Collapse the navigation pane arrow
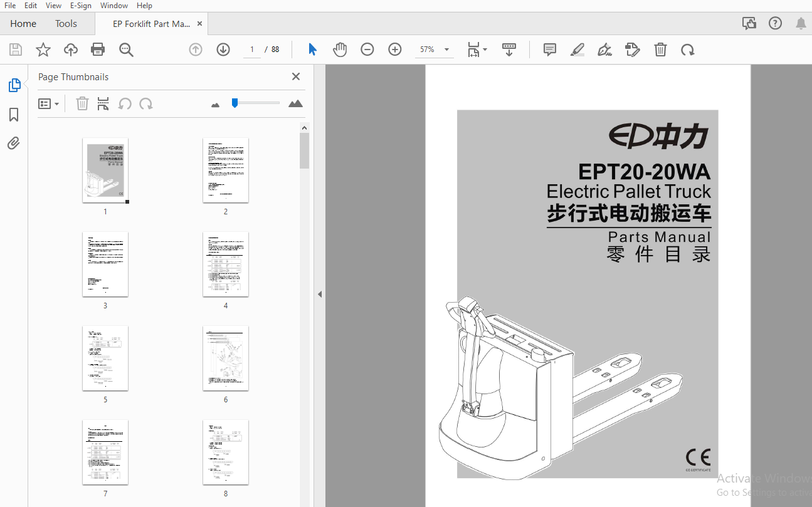This screenshot has height=507, width=812. tap(319, 294)
